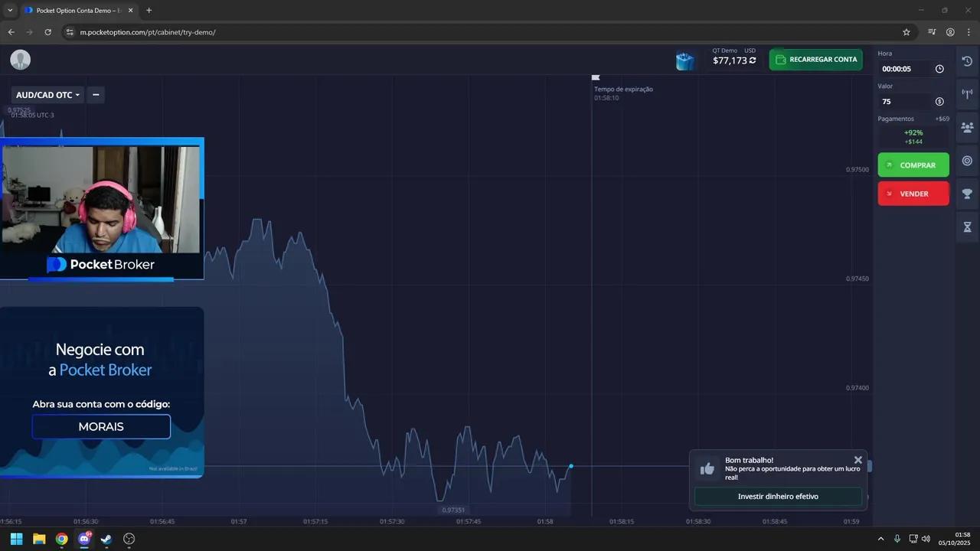Click the hourglass icon in right sidebar
The image size is (980, 551).
pyautogui.click(x=967, y=227)
